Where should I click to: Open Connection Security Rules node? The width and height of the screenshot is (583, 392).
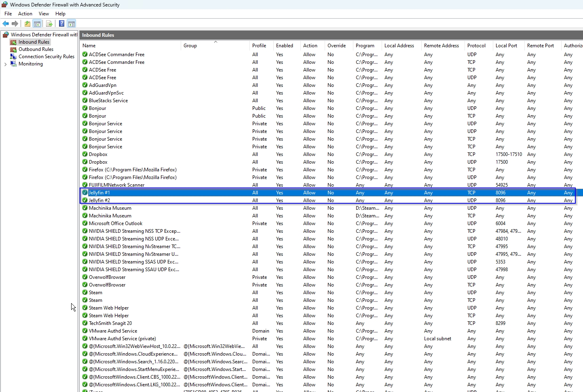(x=46, y=57)
